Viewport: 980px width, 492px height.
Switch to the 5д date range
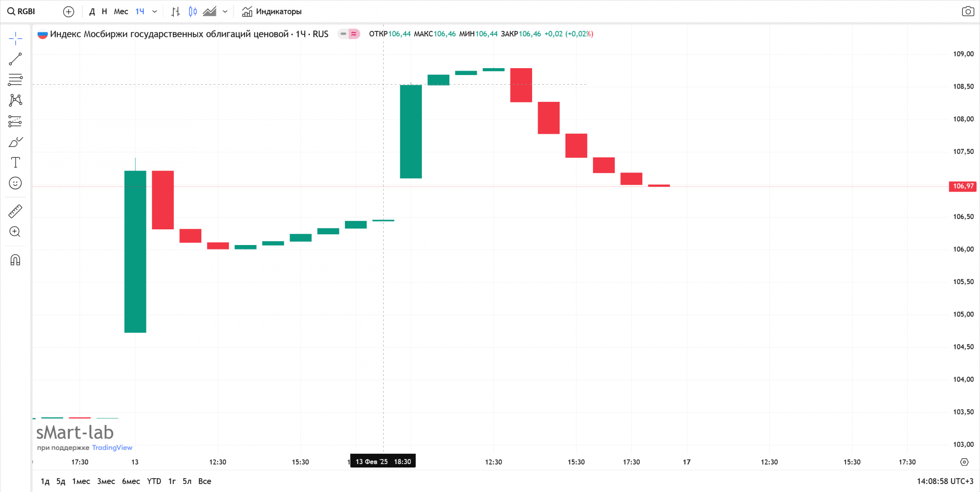click(x=61, y=481)
